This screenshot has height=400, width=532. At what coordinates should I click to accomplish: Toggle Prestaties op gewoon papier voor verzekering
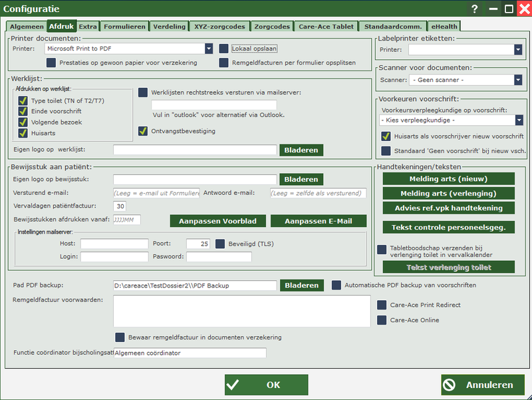point(51,63)
